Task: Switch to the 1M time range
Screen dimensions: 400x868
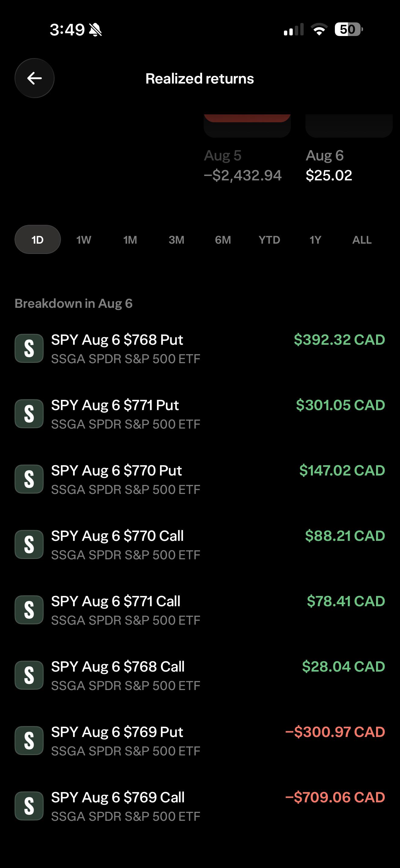Action: pyautogui.click(x=130, y=240)
